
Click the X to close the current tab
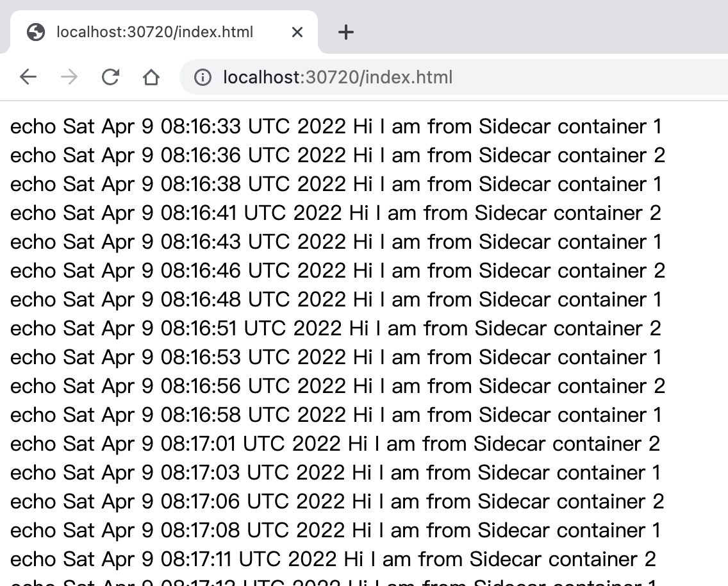point(297,32)
